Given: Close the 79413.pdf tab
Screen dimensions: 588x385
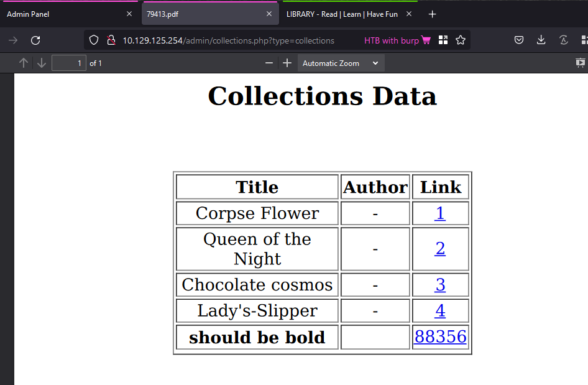Looking at the screenshot, I should 269,14.
